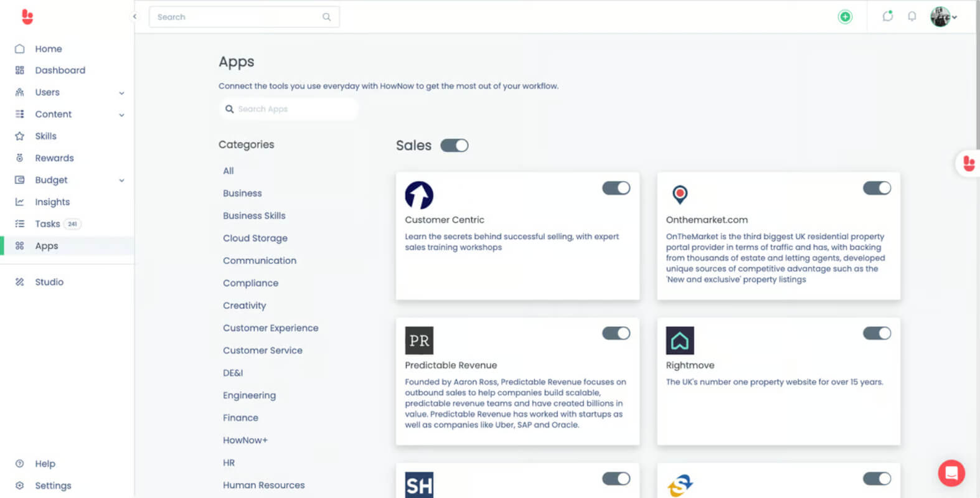
Task: Click the Predictable Revenue PR logo
Action: 419,341
